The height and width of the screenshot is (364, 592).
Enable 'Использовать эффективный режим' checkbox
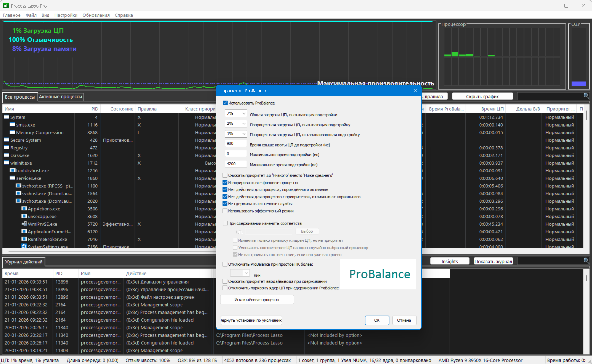tap(225, 211)
